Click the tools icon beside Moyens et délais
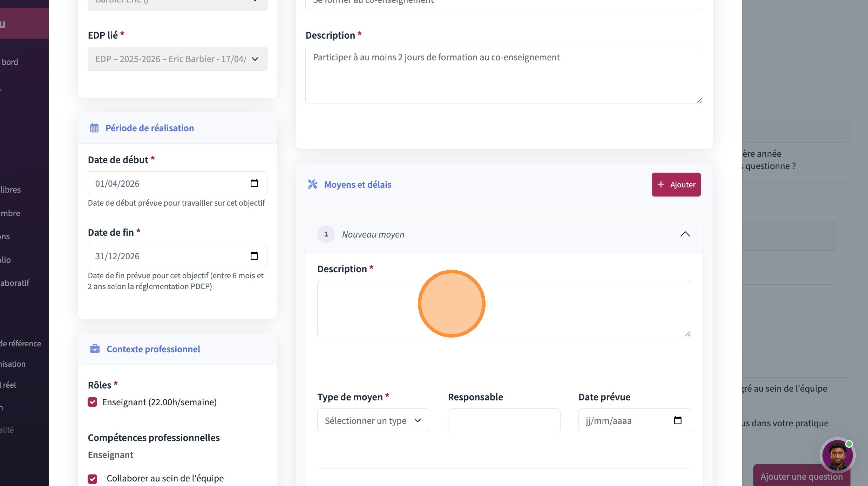The width and height of the screenshot is (868, 486). click(312, 185)
